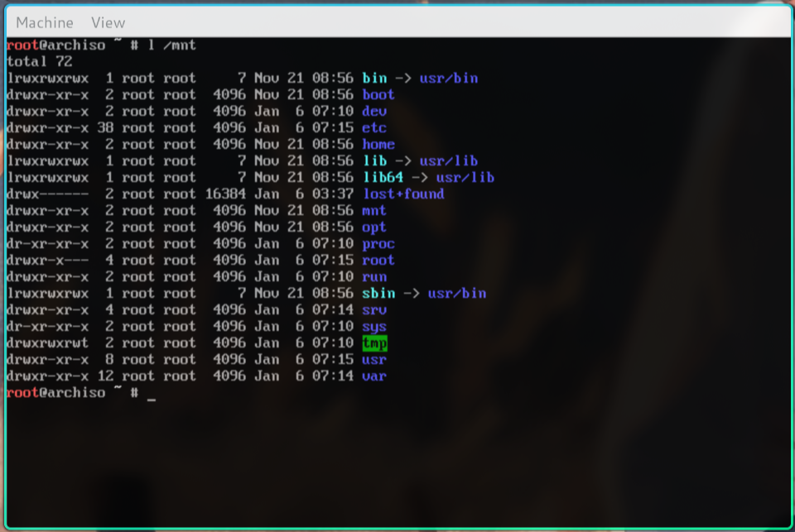This screenshot has height=532, width=795.
Task: Click the typed 'l /mnt' command text
Action: click(x=171, y=45)
